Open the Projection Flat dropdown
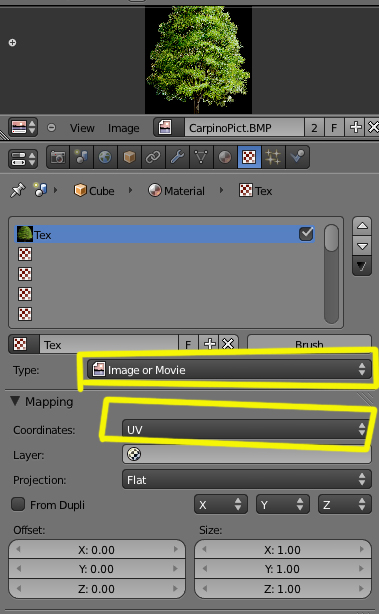Viewport: 379px width, 614px height. click(247, 480)
